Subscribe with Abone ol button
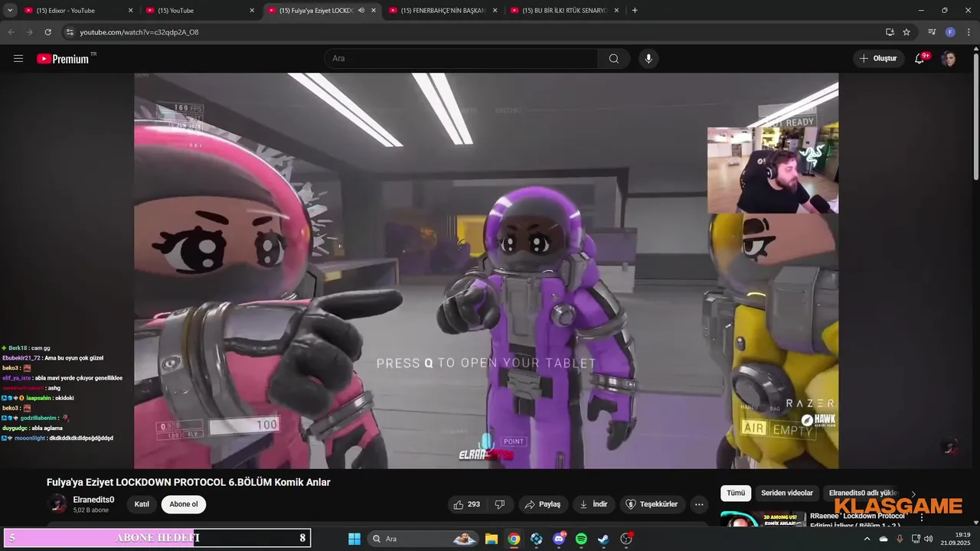 (x=184, y=504)
